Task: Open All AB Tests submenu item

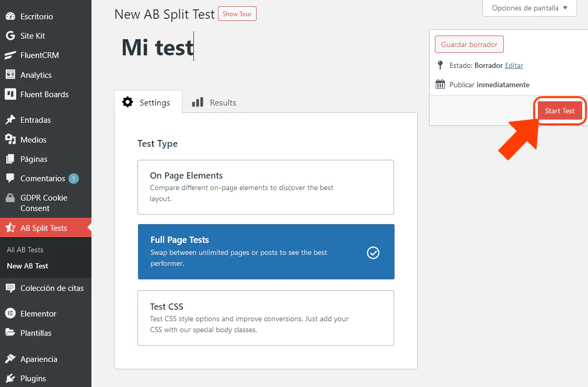Action: (25, 250)
